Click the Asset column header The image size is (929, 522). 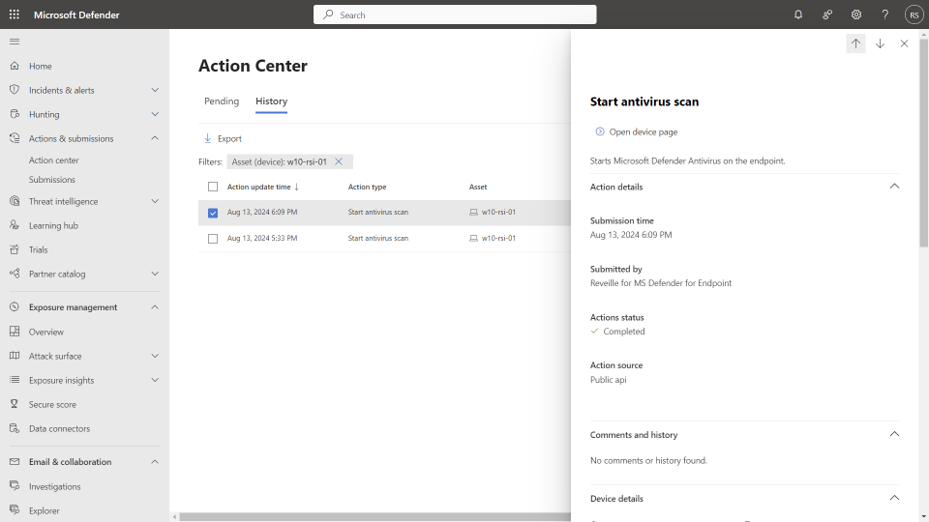[478, 187]
